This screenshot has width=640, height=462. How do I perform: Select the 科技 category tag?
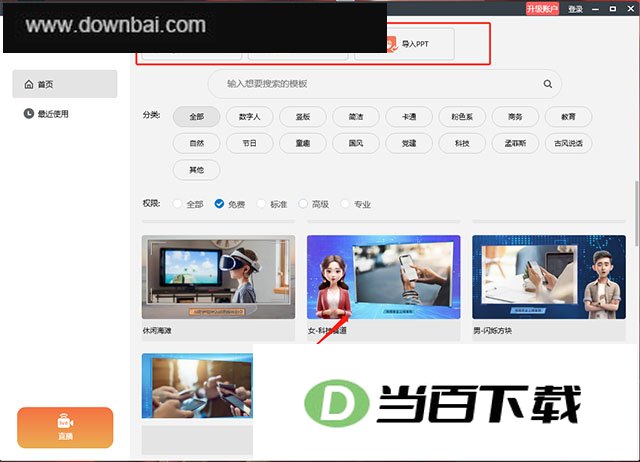pos(462,143)
